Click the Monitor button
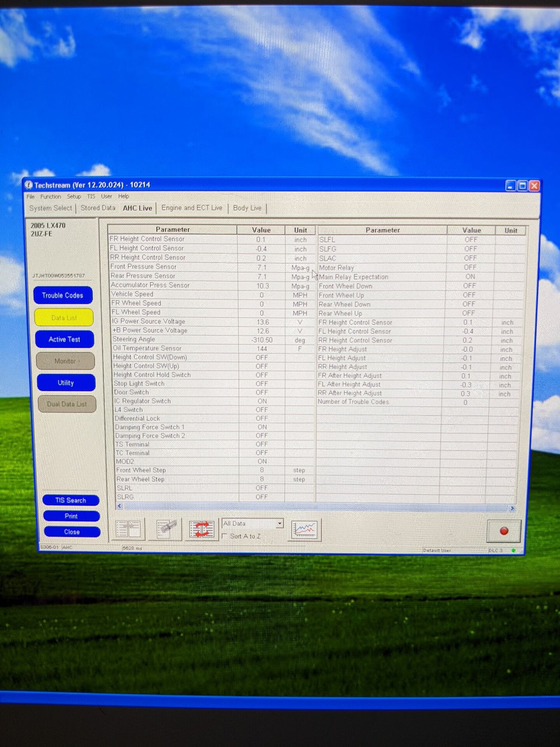 65,361
